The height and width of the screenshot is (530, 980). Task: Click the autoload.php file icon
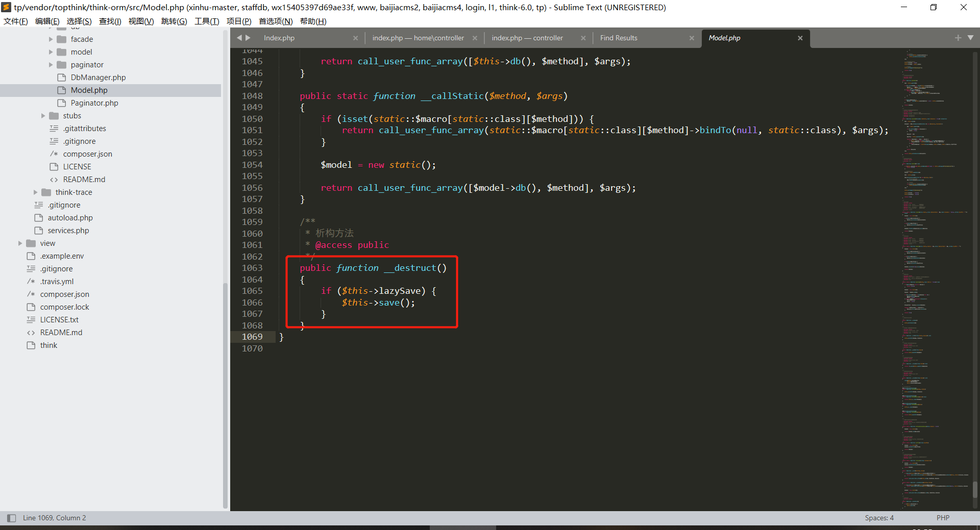click(x=39, y=218)
